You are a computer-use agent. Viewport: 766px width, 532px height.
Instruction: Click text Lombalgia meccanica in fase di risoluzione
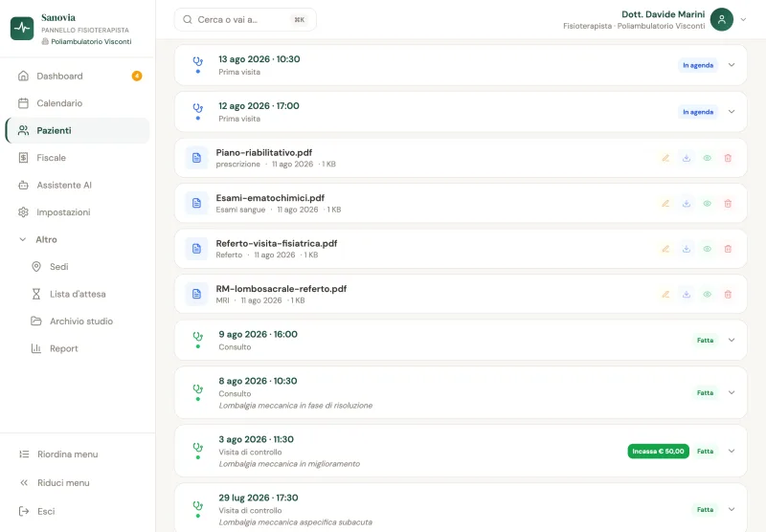296,406
